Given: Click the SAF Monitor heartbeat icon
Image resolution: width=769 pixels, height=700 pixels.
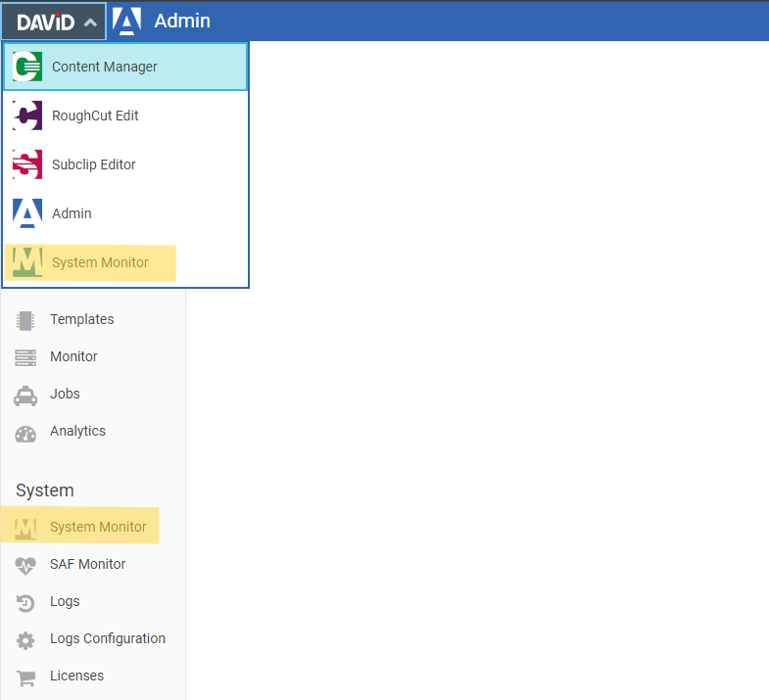Looking at the screenshot, I should [25, 565].
